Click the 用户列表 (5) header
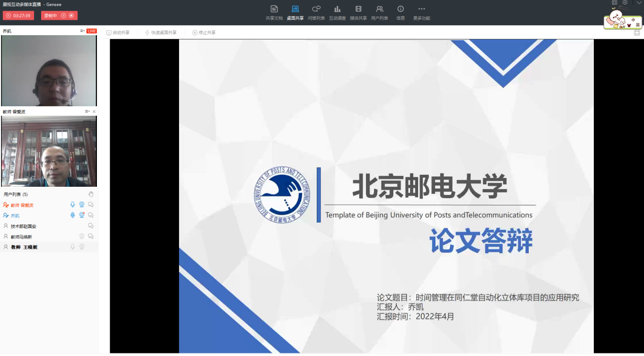This screenshot has width=644, height=356. pyautogui.click(x=16, y=195)
